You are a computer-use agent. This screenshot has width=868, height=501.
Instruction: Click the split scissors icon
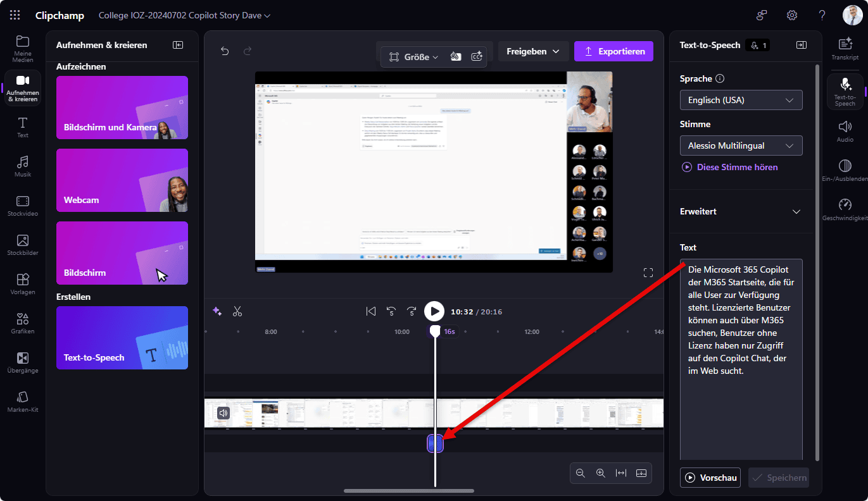click(237, 311)
